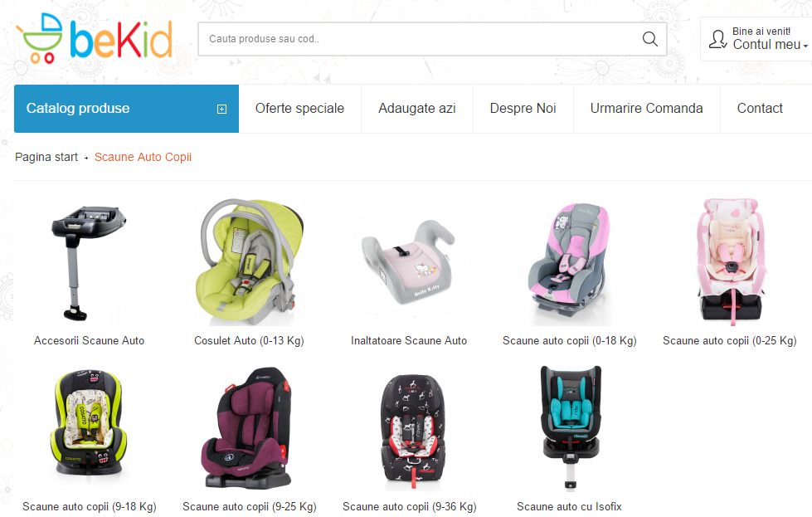Focus the product search input field
The width and height of the screenshot is (812, 517).
420,39
